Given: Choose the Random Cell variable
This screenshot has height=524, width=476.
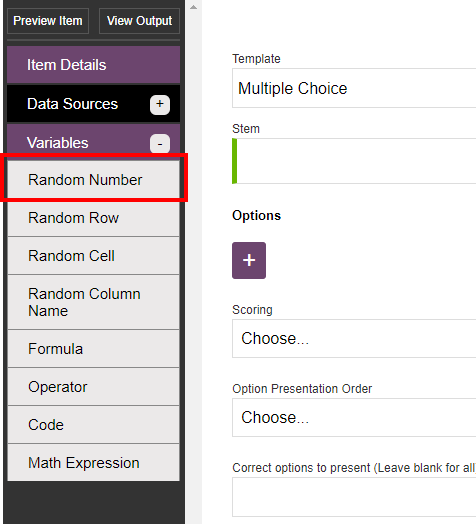Looking at the screenshot, I should (94, 256).
